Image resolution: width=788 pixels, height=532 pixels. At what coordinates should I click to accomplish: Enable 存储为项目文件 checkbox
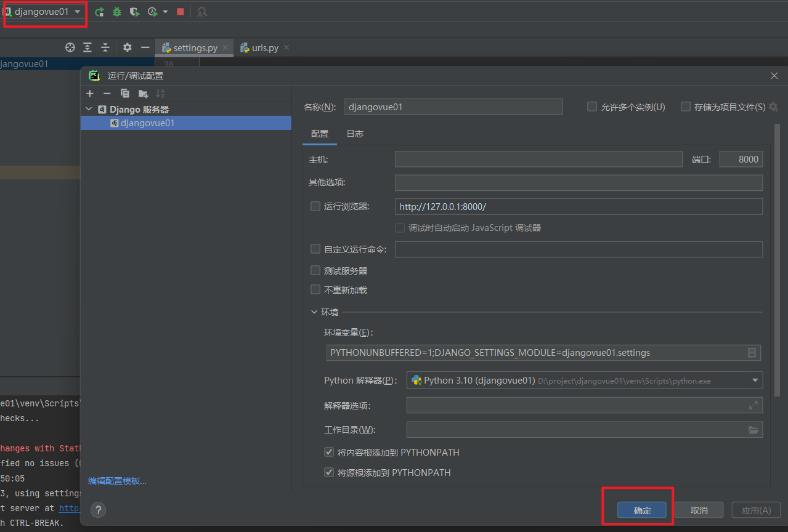point(686,107)
